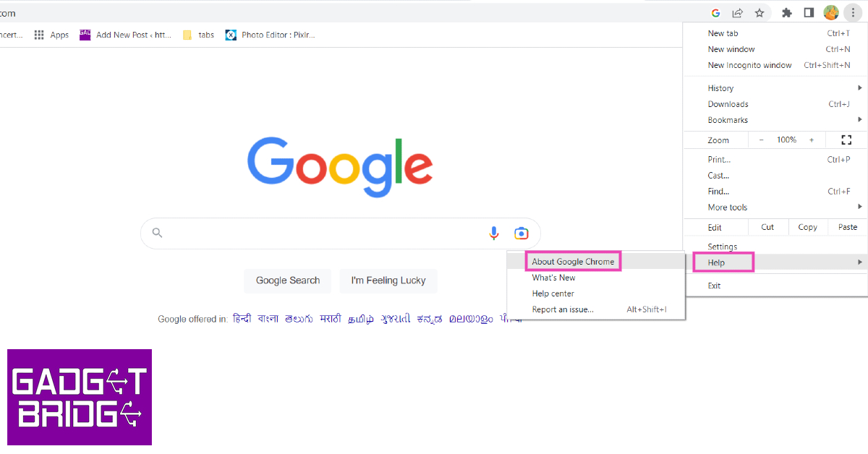Viewport: 868px width, 454px height.
Task: Expand the Bookmarks submenu
Action: (775, 120)
